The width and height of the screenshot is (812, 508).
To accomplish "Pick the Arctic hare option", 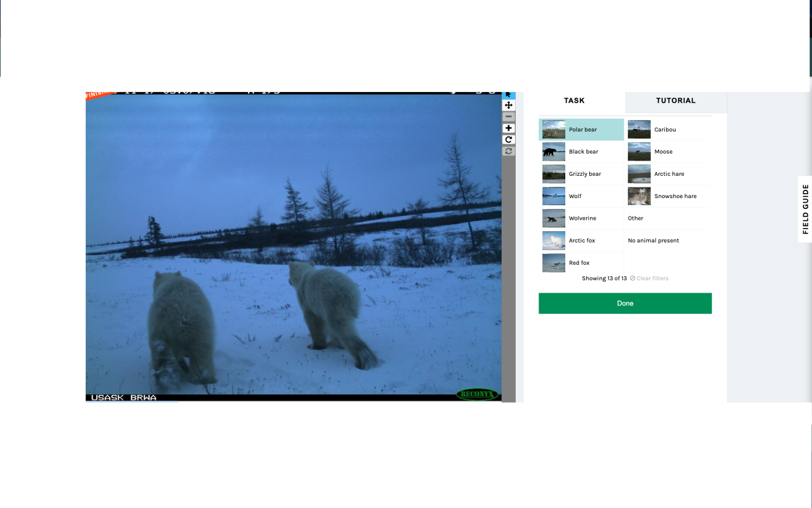I will click(668, 174).
